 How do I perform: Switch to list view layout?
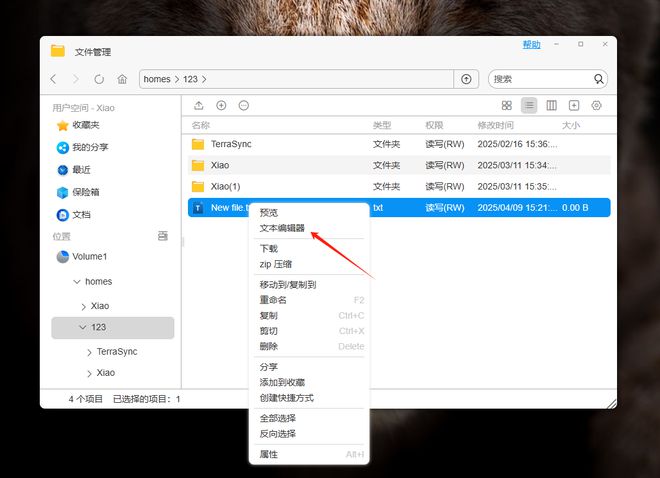529,106
